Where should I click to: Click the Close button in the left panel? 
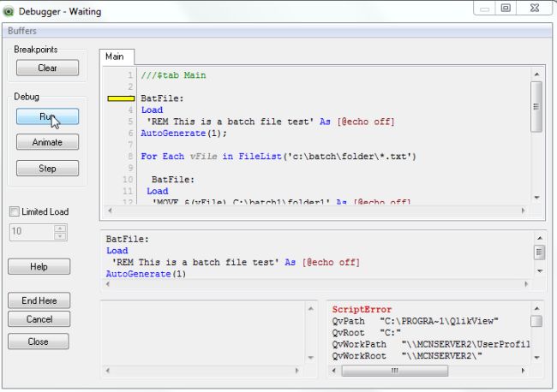click(x=39, y=342)
